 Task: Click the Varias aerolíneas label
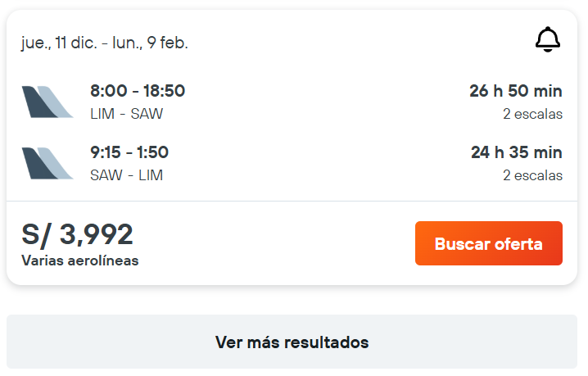(x=80, y=261)
